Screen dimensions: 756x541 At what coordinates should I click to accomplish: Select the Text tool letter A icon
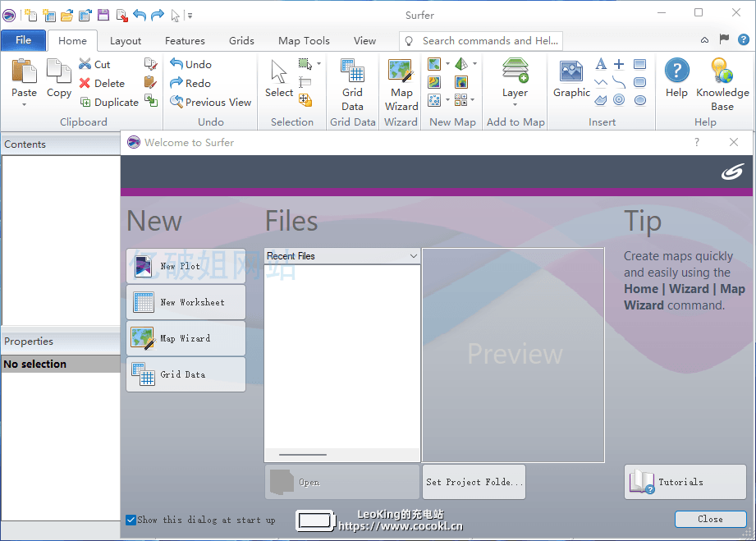click(x=601, y=64)
